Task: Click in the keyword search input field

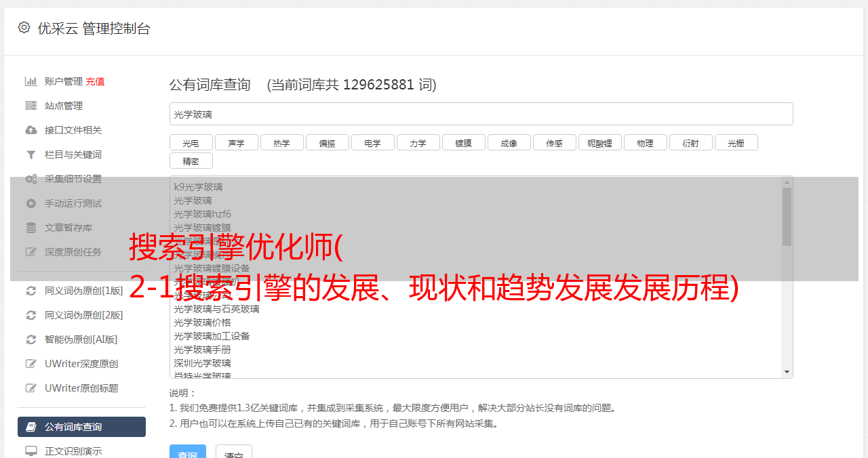Action: (481, 114)
